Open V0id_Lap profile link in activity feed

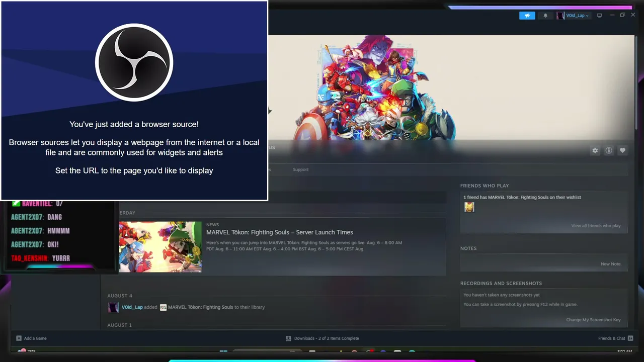[x=132, y=307]
